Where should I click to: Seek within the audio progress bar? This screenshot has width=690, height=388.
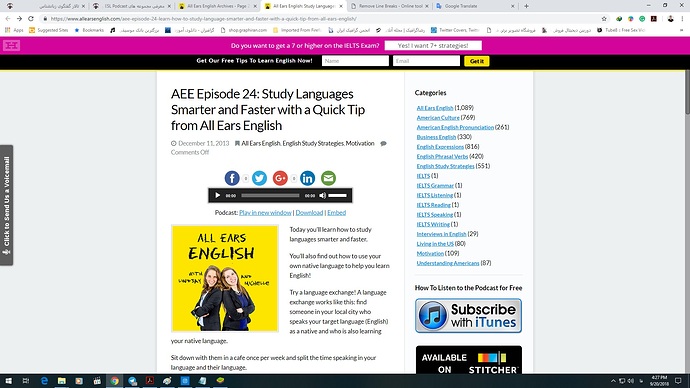(270, 195)
